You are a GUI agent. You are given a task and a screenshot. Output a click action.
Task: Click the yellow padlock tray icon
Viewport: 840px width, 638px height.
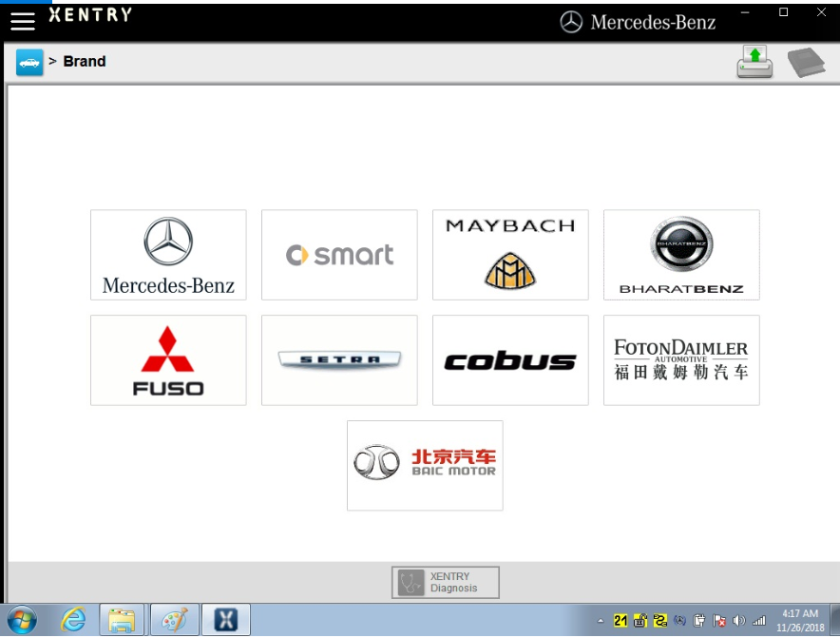640,621
